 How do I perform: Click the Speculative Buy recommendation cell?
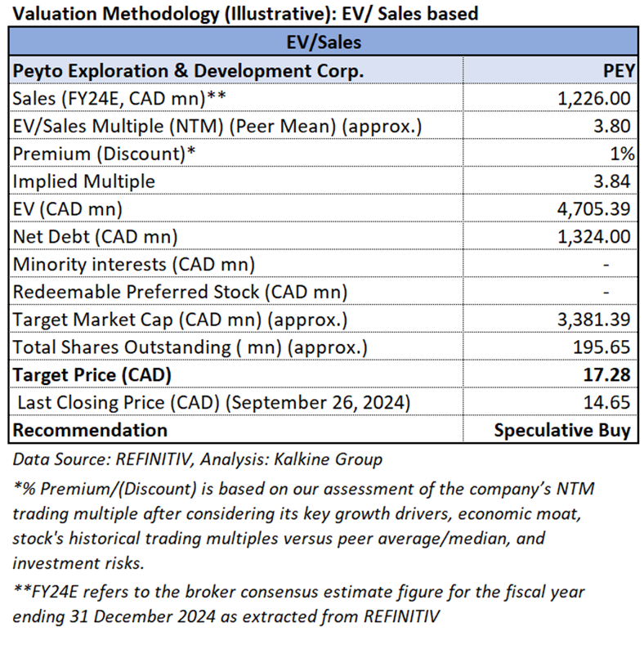562,430
